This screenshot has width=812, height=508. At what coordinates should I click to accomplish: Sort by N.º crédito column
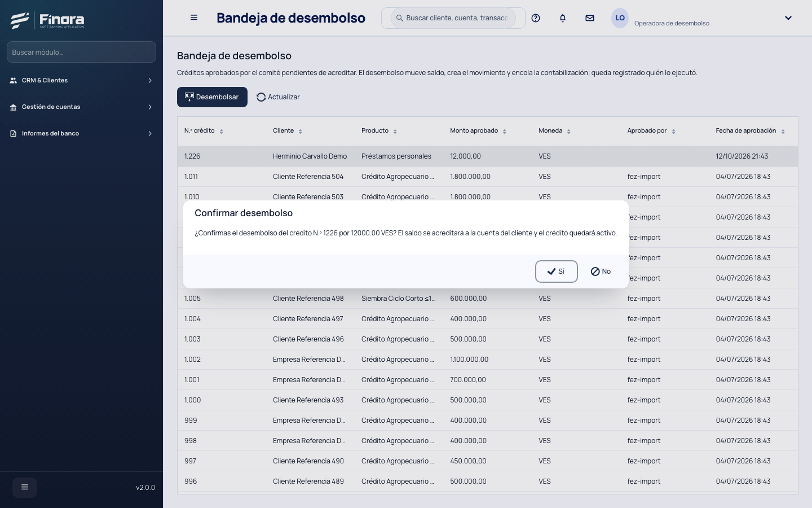click(221, 131)
